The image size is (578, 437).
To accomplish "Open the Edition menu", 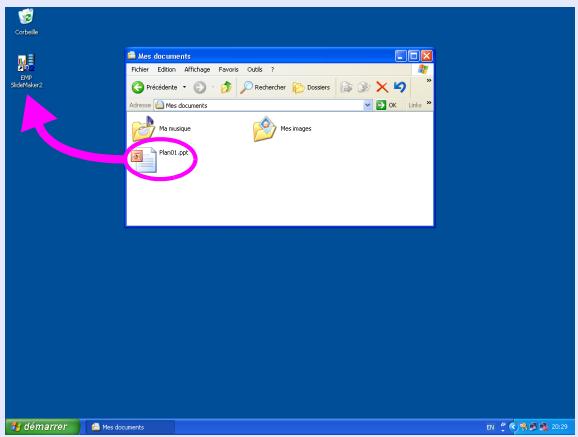I will pos(166,69).
